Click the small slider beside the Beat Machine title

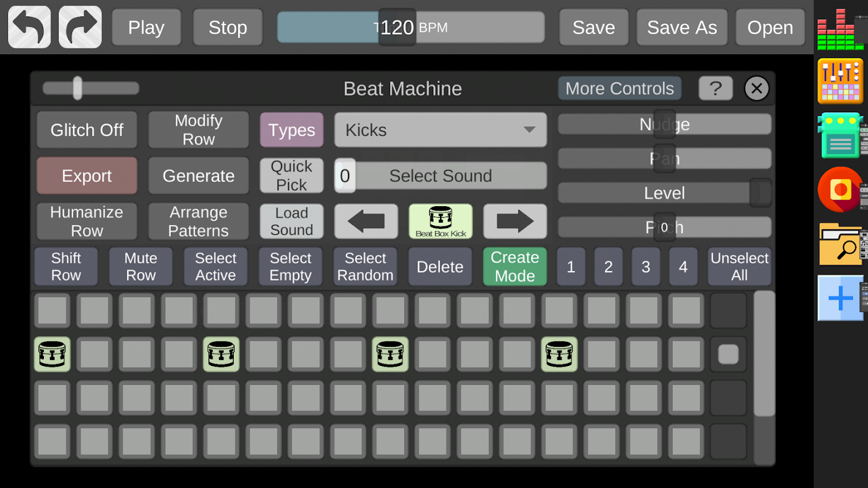[91, 88]
